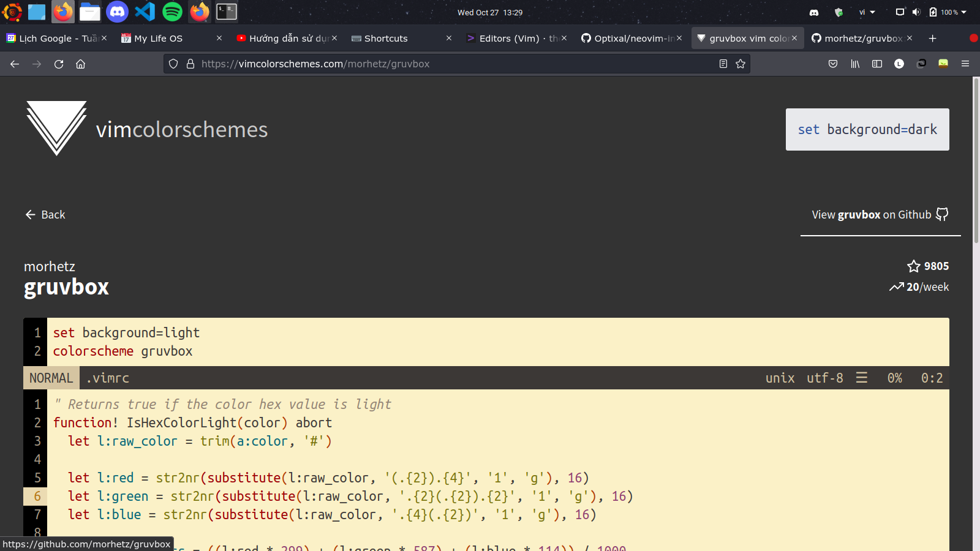This screenshot has height=551, width=980.
Task: Click 'set background=light' code line
Action: tap(126, 333)
